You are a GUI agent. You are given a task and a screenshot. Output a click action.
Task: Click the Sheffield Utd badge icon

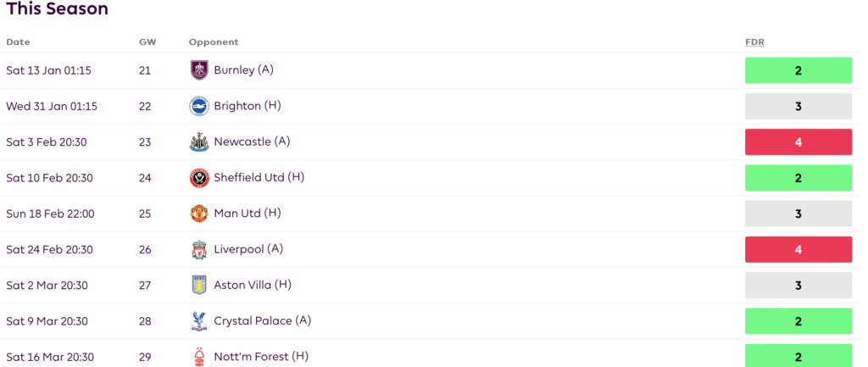[x=199, y=178]
